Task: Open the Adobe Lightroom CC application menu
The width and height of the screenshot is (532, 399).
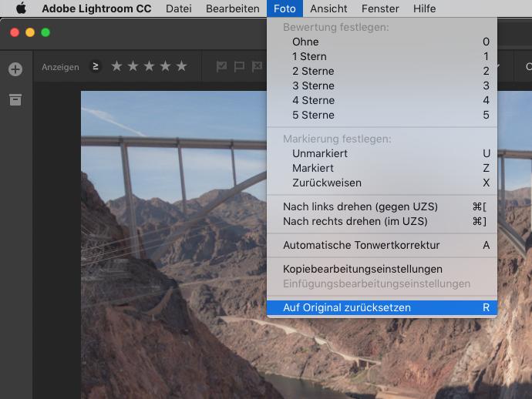Action: point(96,8)
